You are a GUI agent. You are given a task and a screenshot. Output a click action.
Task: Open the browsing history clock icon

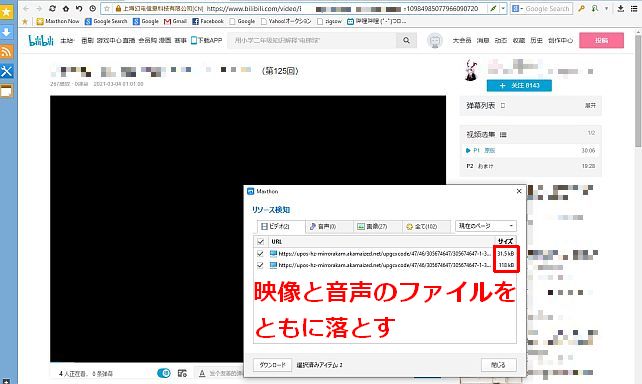click(93, 8)
